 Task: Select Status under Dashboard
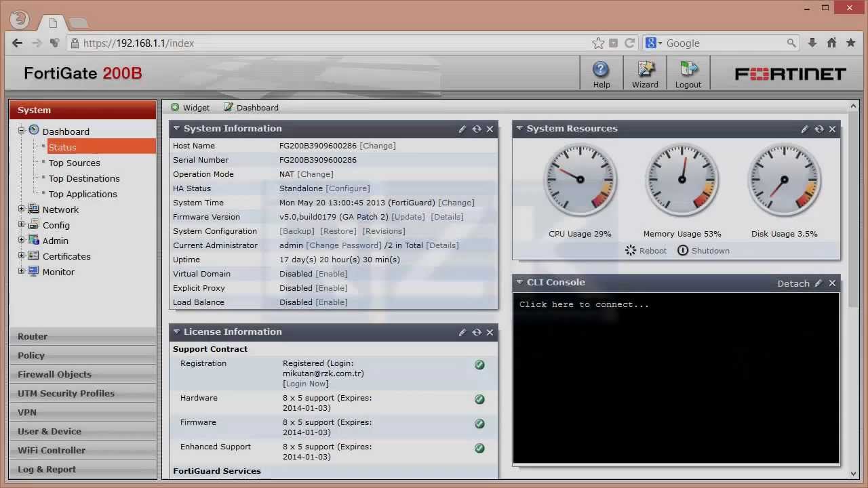[62, 147]
